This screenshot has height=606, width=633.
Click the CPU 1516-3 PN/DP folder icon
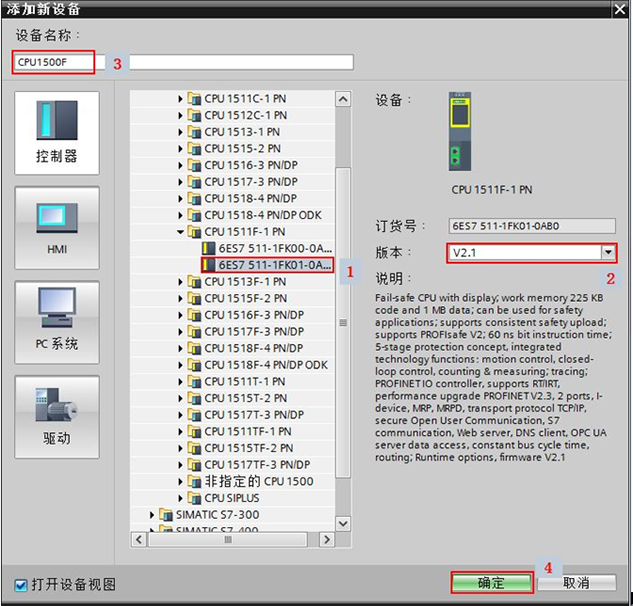pos(194,165)
